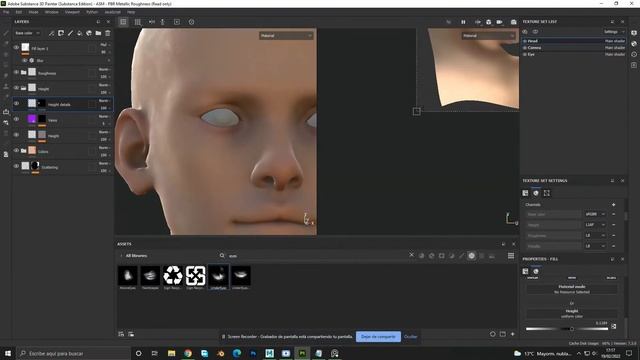Open the Material dropdown in 3D viewport

(x=286, y=36)
